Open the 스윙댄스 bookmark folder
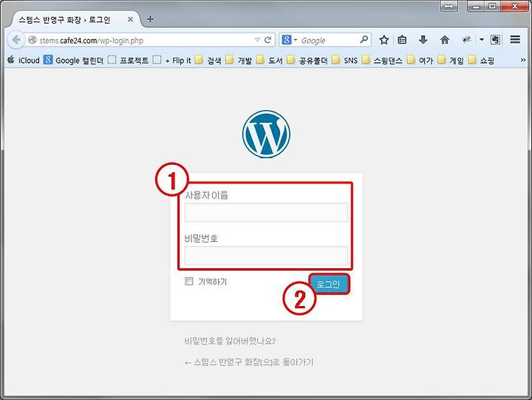This screenshot has width=532, height=400. [382, 61]
